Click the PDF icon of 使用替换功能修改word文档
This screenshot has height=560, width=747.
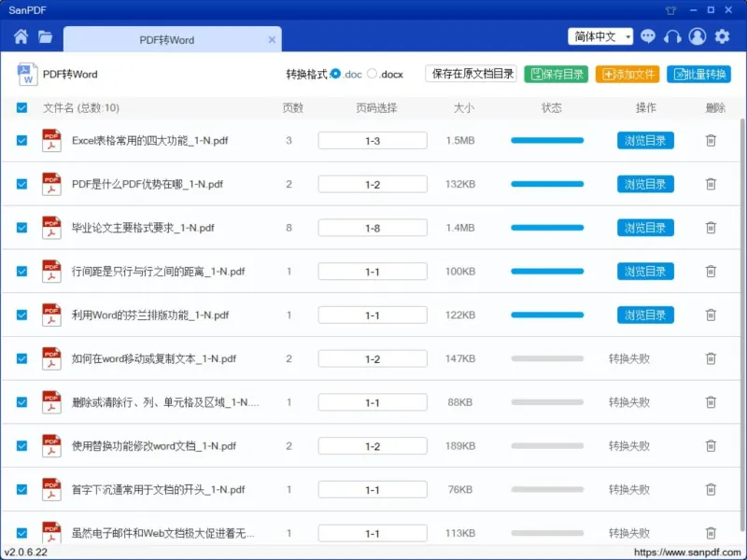pyautogui.click(x=51, y=446)
